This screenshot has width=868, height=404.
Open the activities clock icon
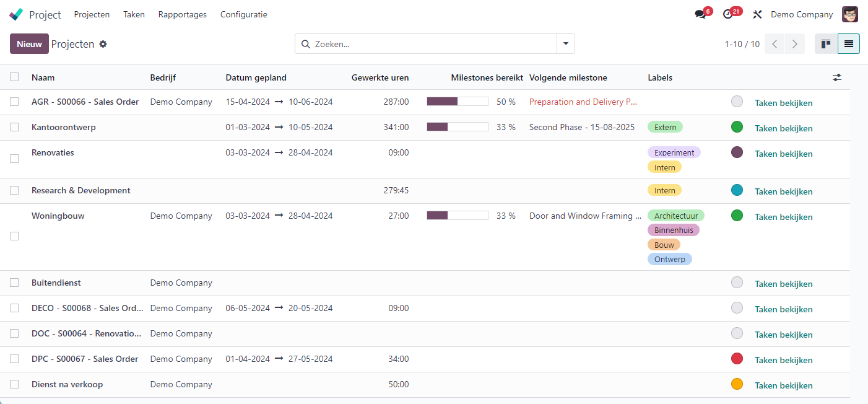pyautogui.click(x=728, y=14)
